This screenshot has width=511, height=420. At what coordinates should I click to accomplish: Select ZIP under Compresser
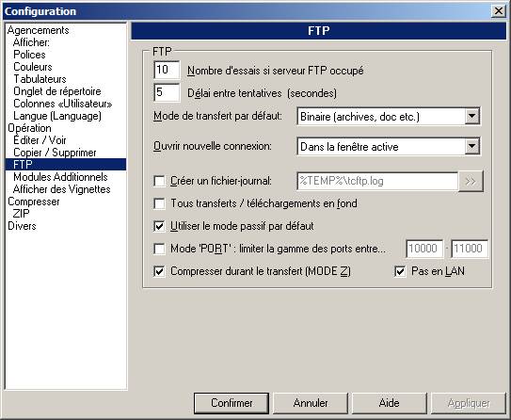(x=22, y=214)
